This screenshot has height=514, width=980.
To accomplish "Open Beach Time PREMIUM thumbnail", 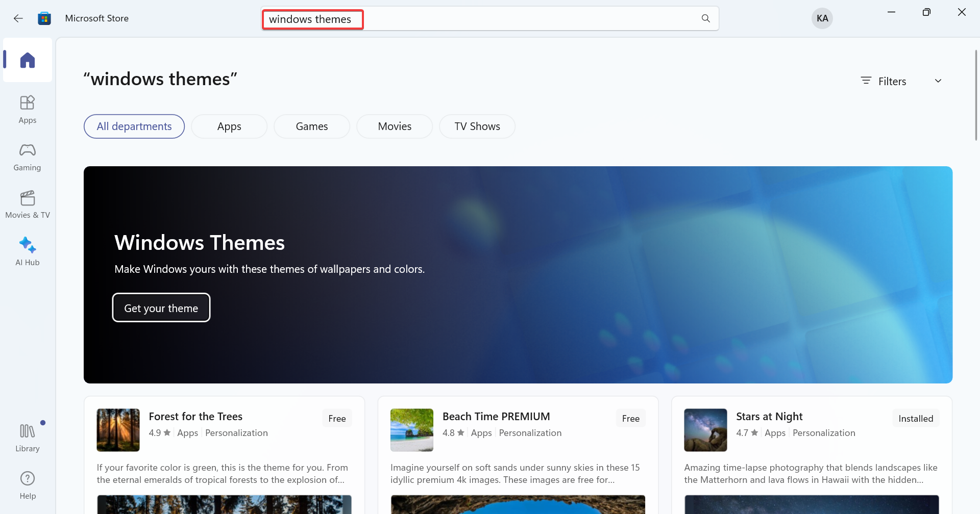I will tap(412, 430).
